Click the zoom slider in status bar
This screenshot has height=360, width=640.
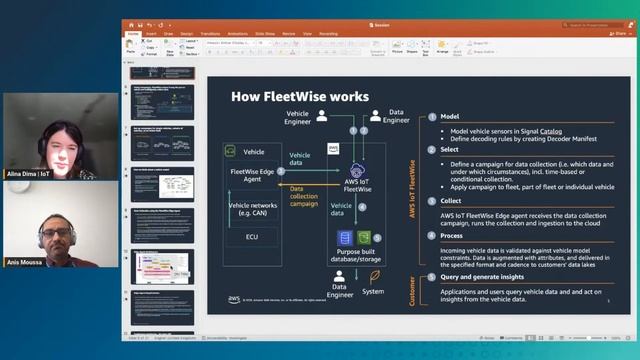[589, 338]
